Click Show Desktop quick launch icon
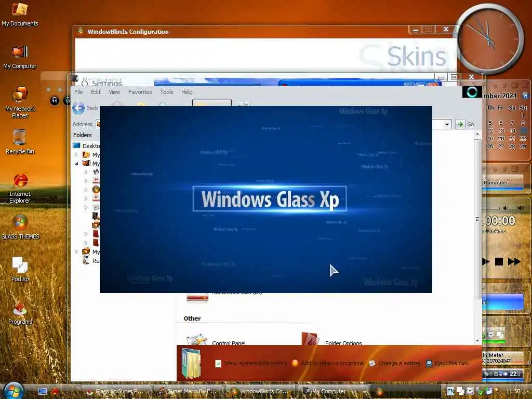Screen dimensions: 532x399 click(43, 392)
